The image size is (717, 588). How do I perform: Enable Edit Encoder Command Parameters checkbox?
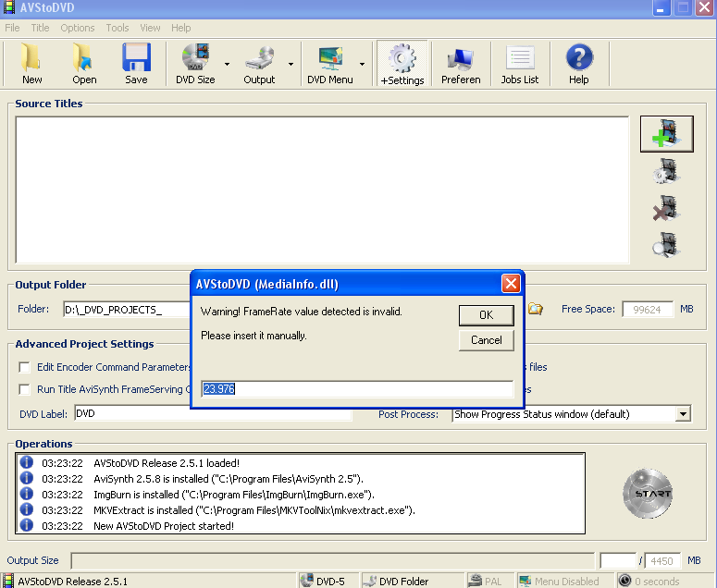coord(24,367)
